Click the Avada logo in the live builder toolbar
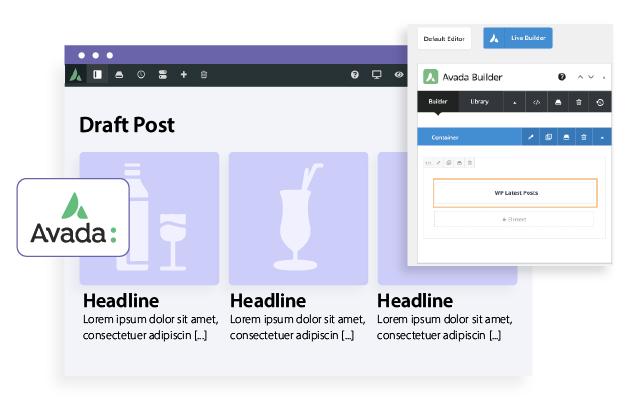This screenshot has width=630, height=400. pyautogui.click(x=76, y=75)
